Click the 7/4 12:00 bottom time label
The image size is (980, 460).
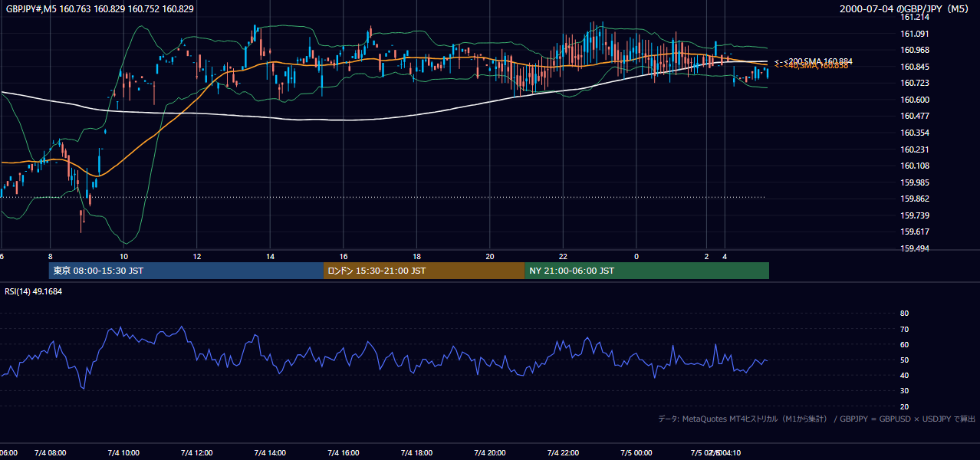[197, 453]
